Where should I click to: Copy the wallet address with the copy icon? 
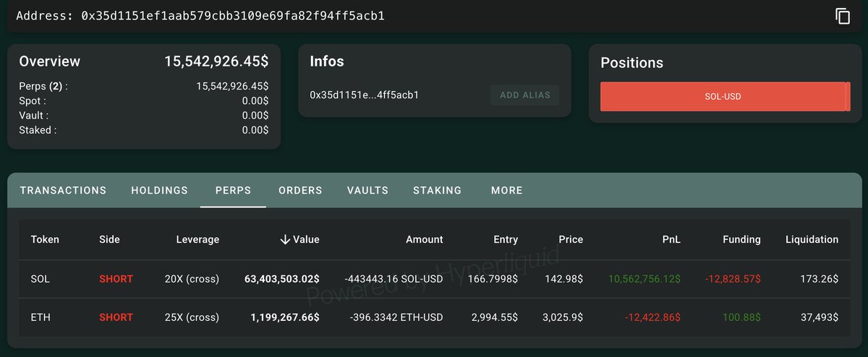(843, 16)
